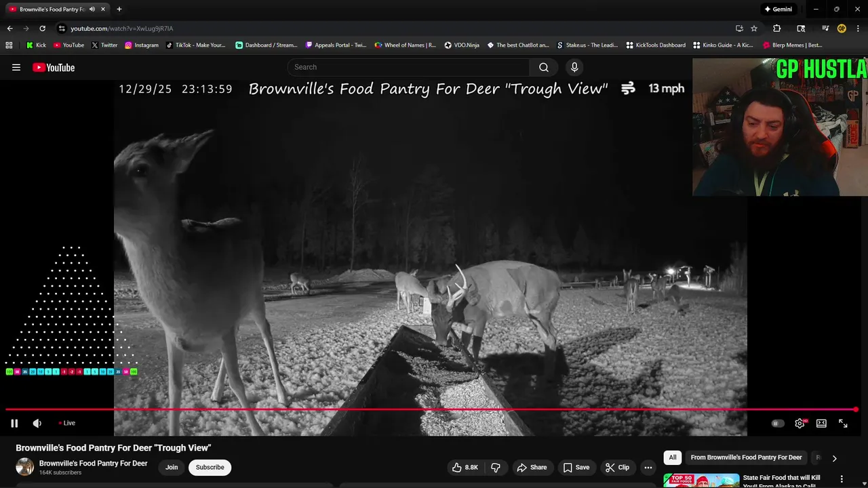Open the Instagram bookmark
The image size is (868, 488).
click(141, 45)
